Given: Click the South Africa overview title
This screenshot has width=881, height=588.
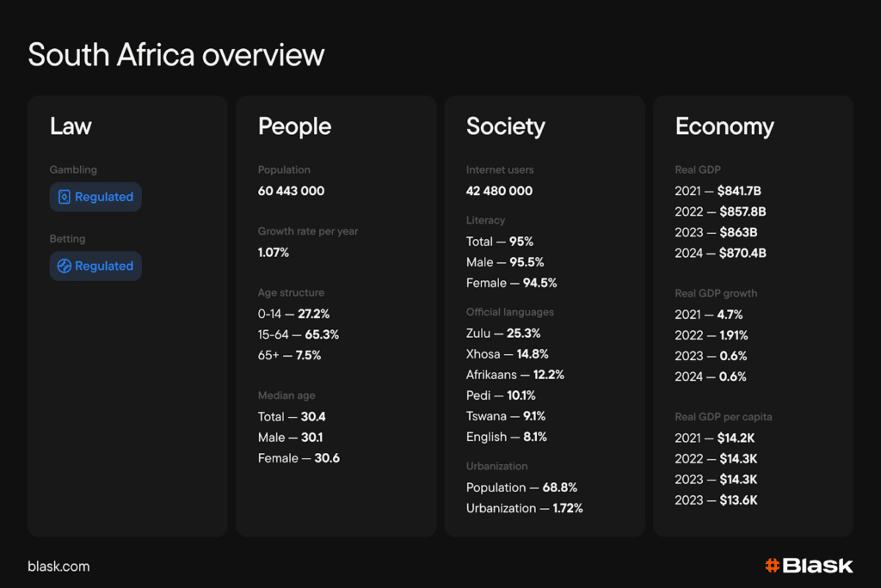Looking at the screenshot, I should click(x=176, y=55).
